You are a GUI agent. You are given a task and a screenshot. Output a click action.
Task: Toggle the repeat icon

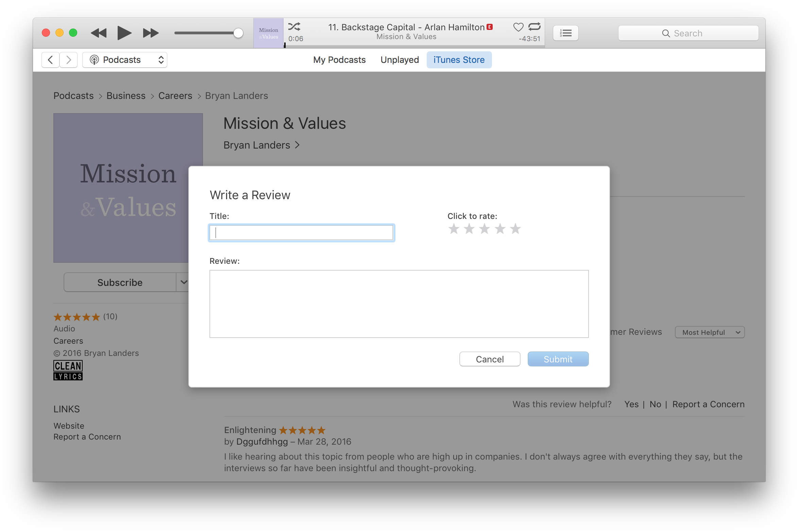(x=534, y=27)
